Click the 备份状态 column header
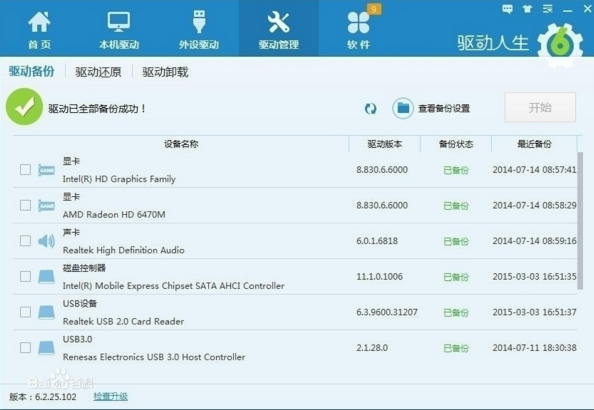This screenshot has width=594, height=410. tap(456, 144)
